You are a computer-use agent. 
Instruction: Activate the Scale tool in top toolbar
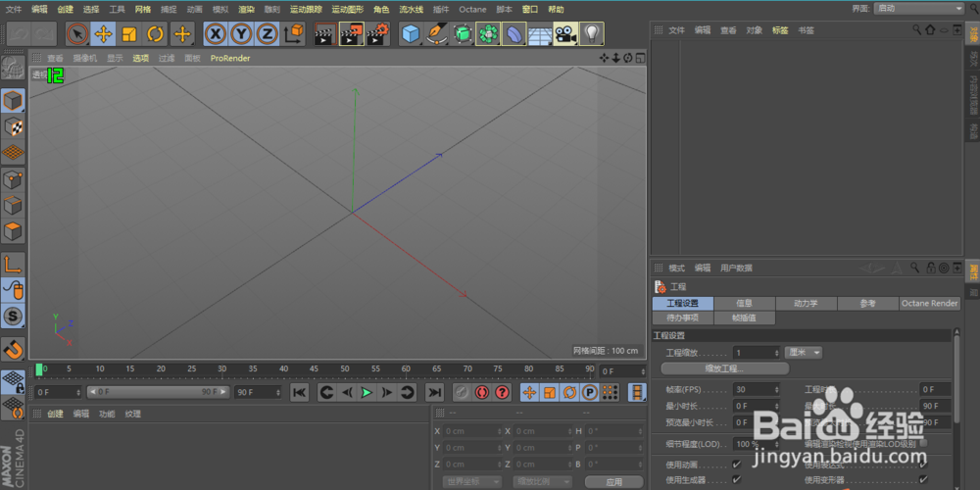128,33
